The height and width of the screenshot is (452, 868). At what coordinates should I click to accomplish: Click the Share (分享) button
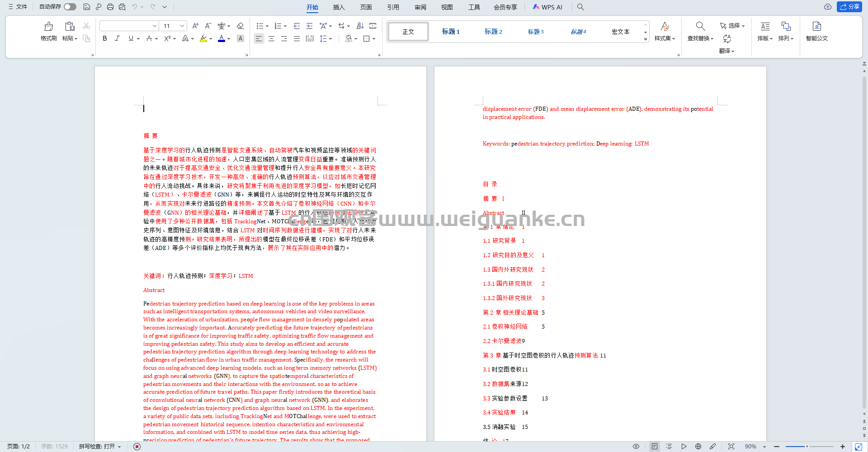pos(849,7)
